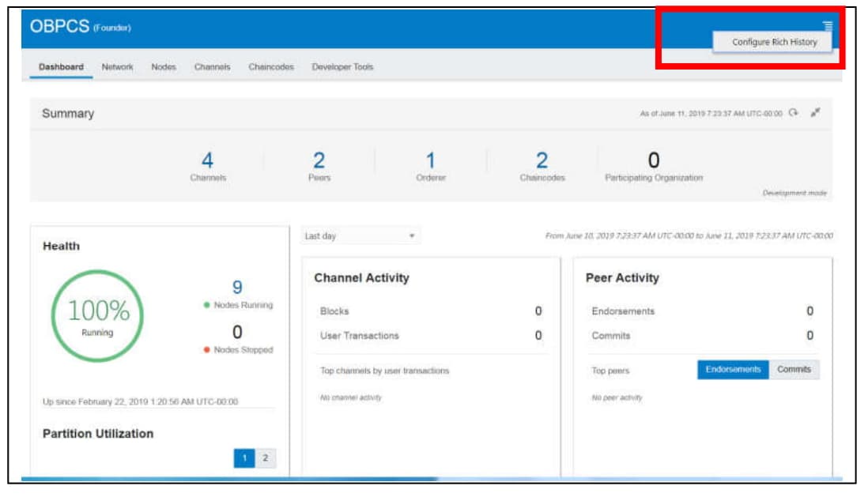
Task: Switch to the Dashboard tab
Action: [61, 67]
